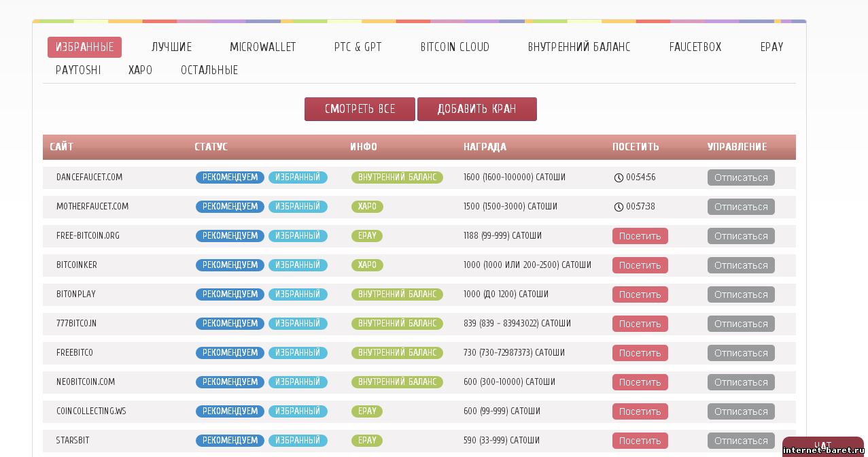Screen dimensions: 868x457
Task: Click Отписаться in the STARSBIT row
Action: (741, 441)
